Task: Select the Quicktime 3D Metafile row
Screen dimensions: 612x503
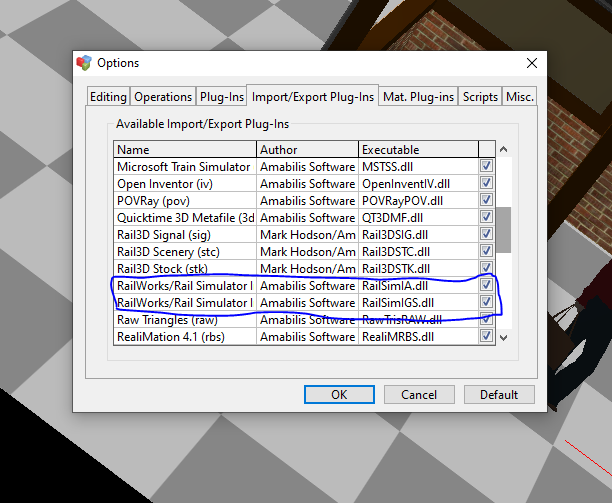Action: coord(304,217)
